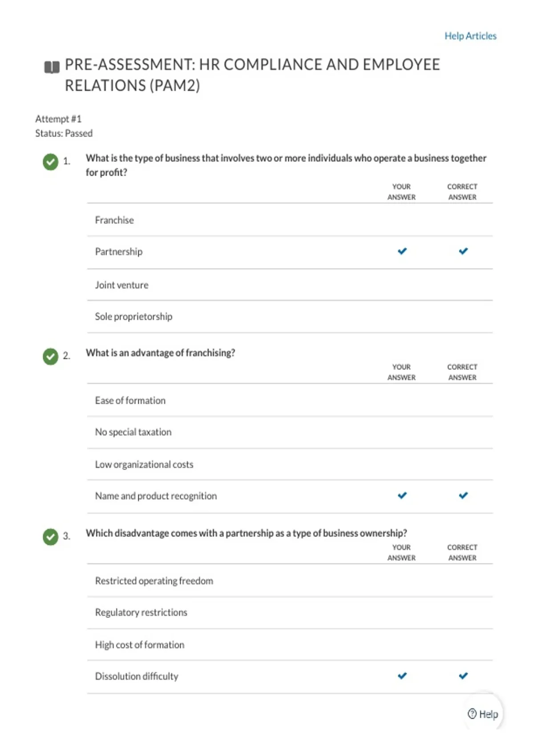Click Correct Answer check mark for Dissolution difficulty
534x756 pixels.
463,676
